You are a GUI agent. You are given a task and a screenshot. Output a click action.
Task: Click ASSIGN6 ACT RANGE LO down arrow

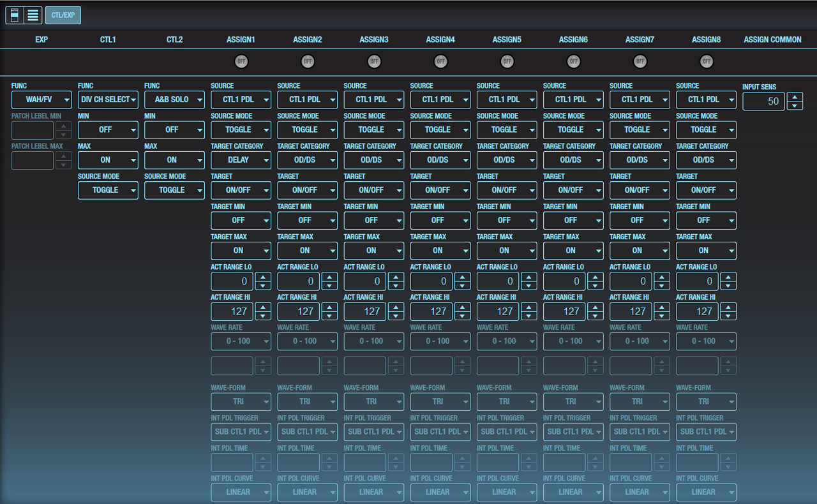(596, 285)
